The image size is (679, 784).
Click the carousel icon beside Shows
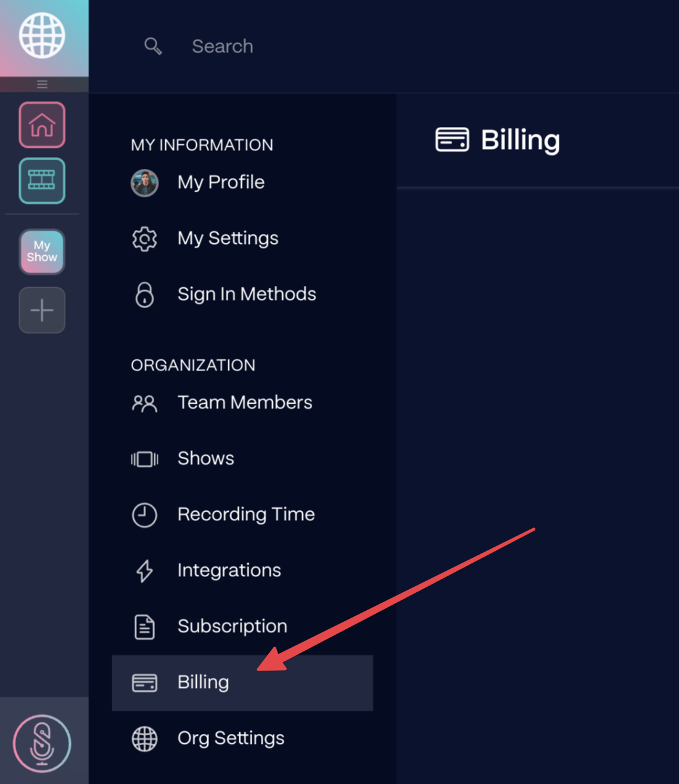click(144, 459)
